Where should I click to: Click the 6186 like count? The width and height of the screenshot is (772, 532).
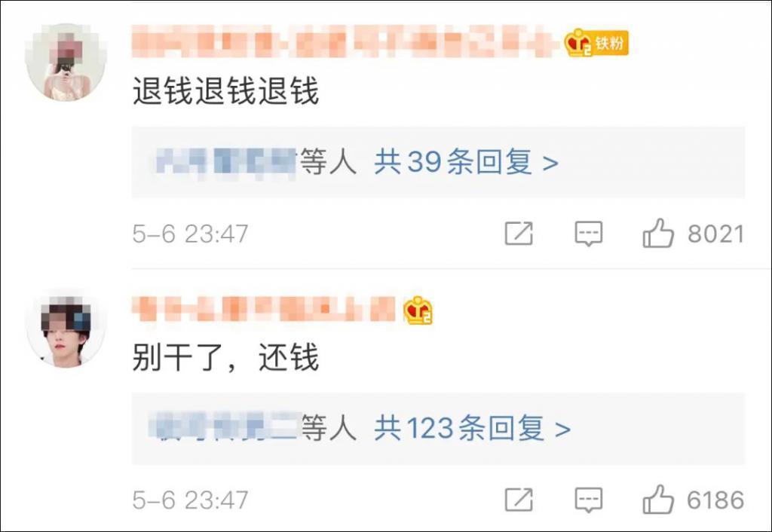pos(716,500)
